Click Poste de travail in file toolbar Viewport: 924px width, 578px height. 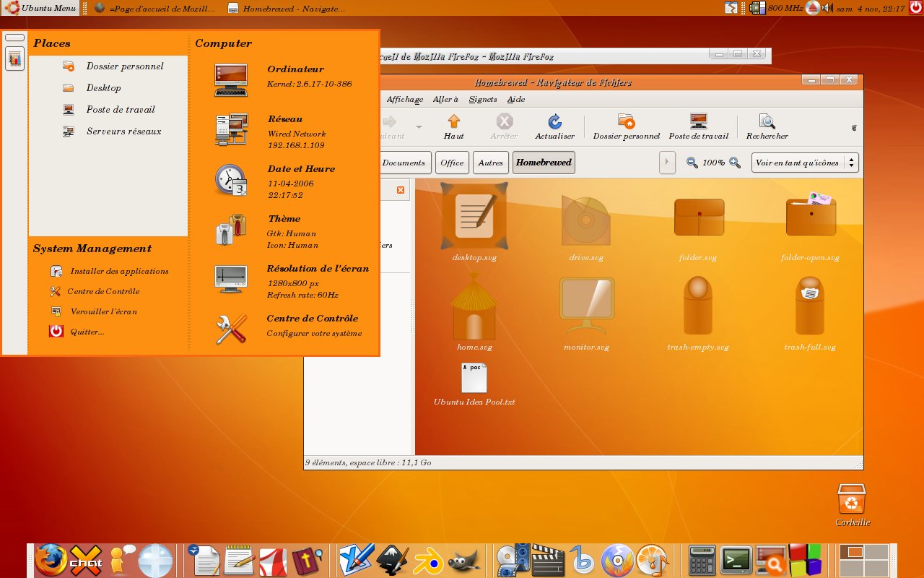pos(698,126)
